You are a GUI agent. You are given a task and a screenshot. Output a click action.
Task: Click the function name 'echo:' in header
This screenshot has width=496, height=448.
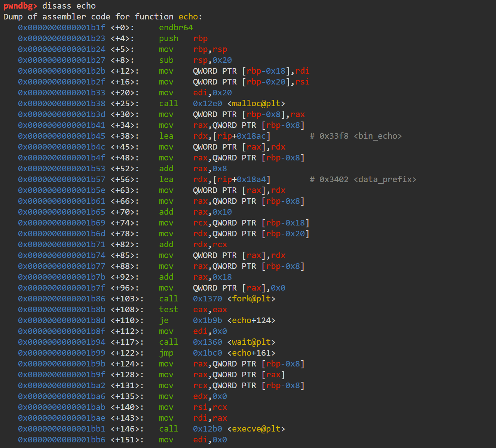(190, 17)
